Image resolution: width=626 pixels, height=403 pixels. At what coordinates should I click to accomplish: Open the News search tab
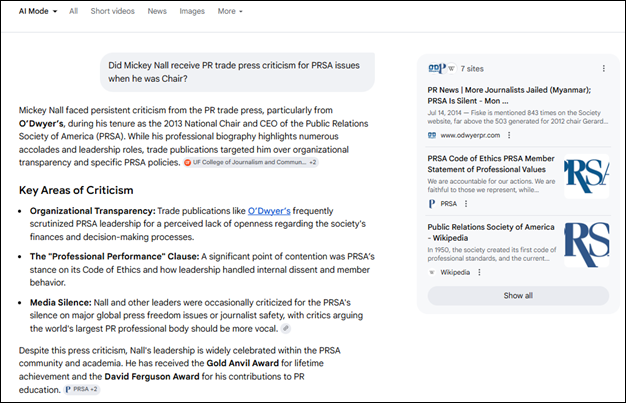(157, 11)
